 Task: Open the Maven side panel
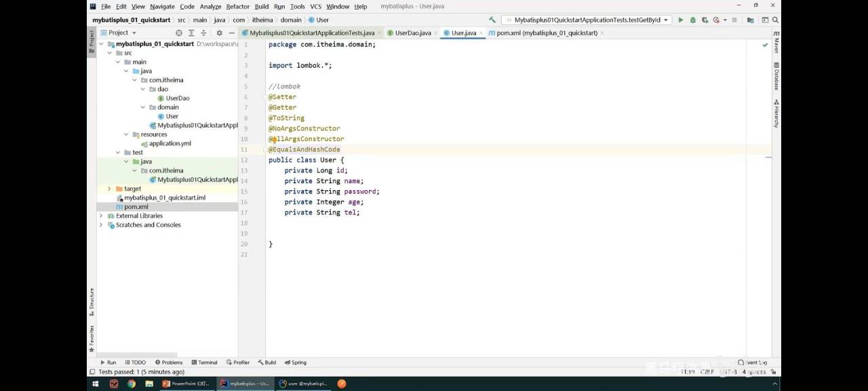(x=776, y=42)
